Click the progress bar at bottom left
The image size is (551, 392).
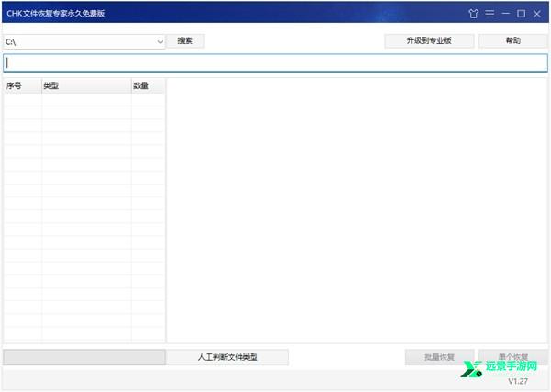[x=84, y=357]
